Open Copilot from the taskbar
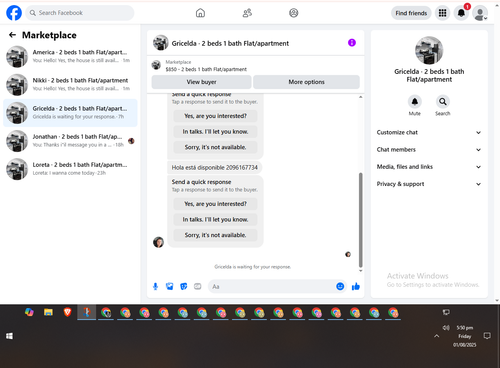Image resolution: width=500 pixels, height=368 pixels. [x=29, y=312]
